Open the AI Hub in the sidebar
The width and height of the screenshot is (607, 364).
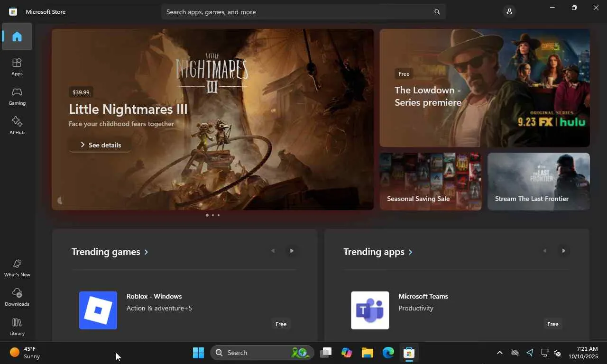[x=17, y=126]
